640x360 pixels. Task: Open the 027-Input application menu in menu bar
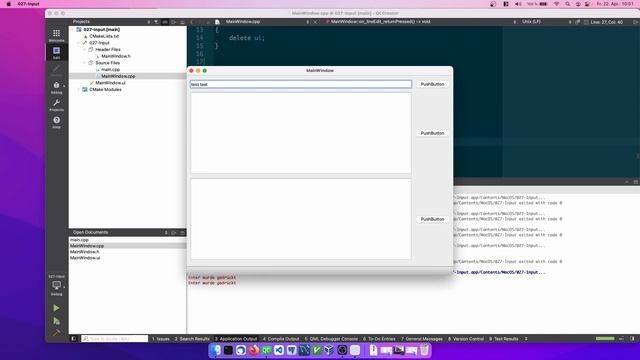pyautogui.click(x=29, y=4)
